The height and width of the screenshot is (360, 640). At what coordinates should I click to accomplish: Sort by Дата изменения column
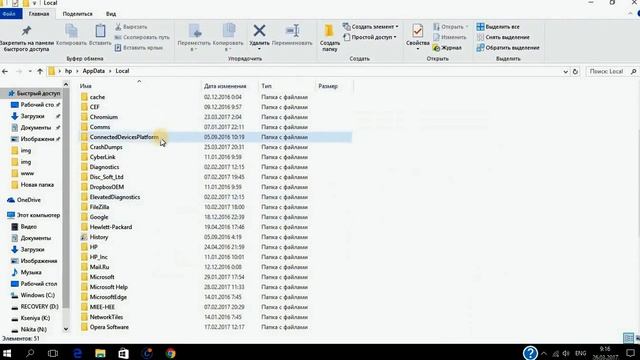pyautogui.click(x=225, y=86)
